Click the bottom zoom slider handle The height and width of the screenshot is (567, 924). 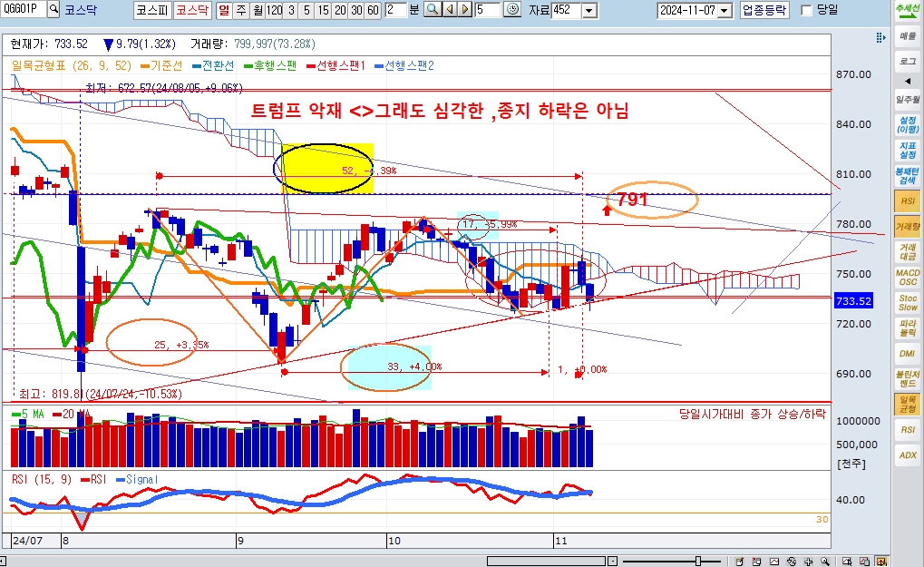pos(698,562)
